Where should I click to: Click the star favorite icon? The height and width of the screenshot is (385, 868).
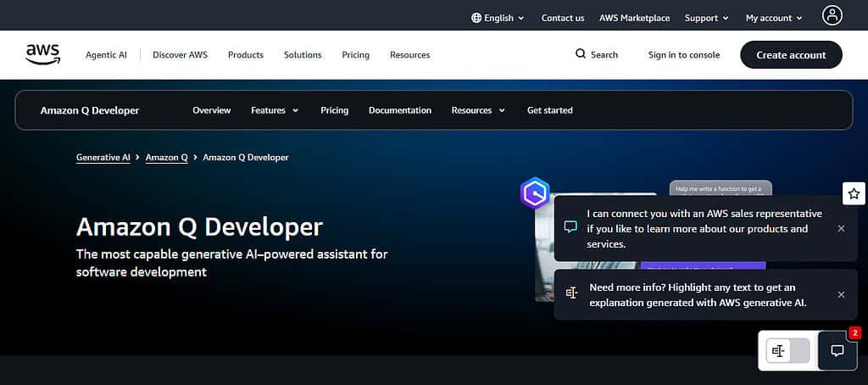point(854,193)
